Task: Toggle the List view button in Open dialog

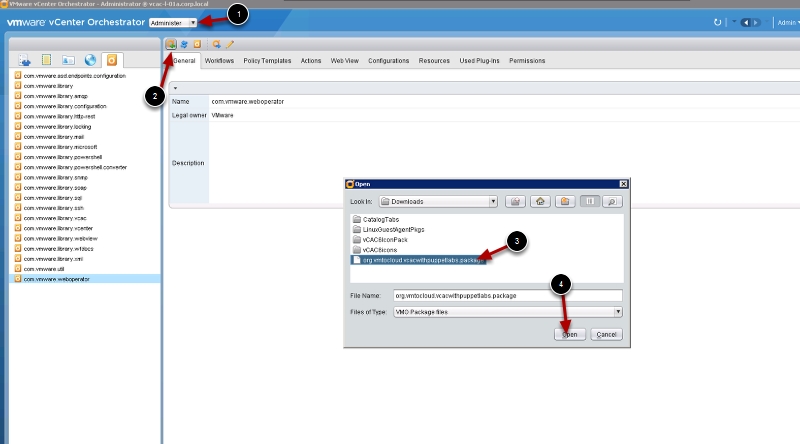Action: pyautogui.click(x=590, y=202)
